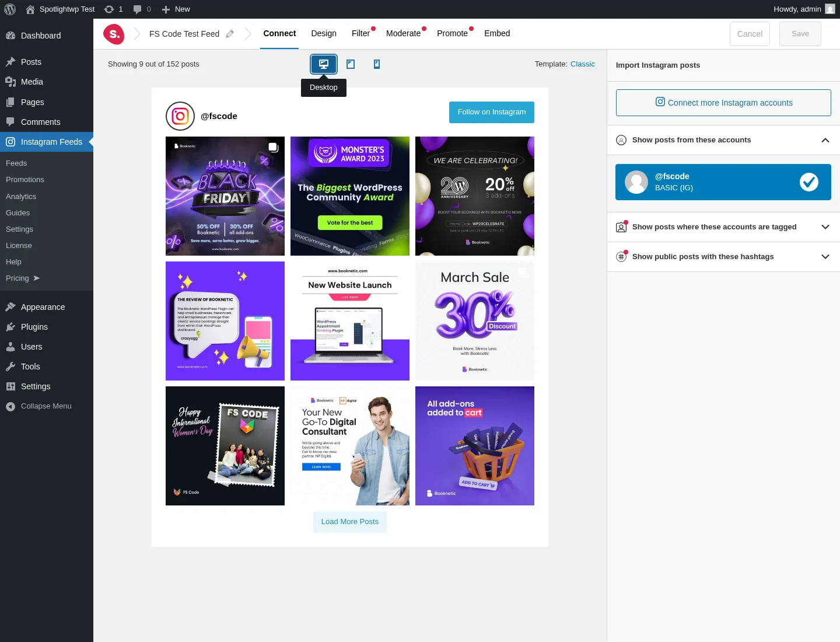Click the Cancel button
This screenshot has width=840, height=642.
[x=750, y=34]
